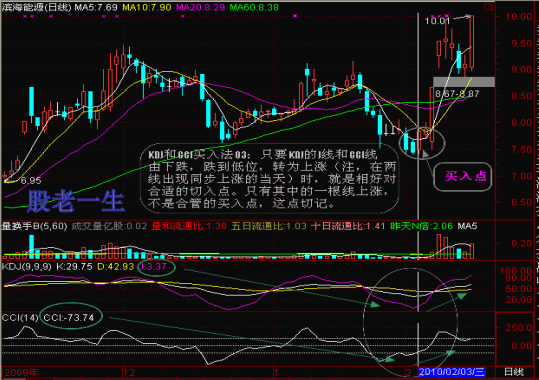Click the gray 8.67-8.87 price gap box

tap(464, 82)
